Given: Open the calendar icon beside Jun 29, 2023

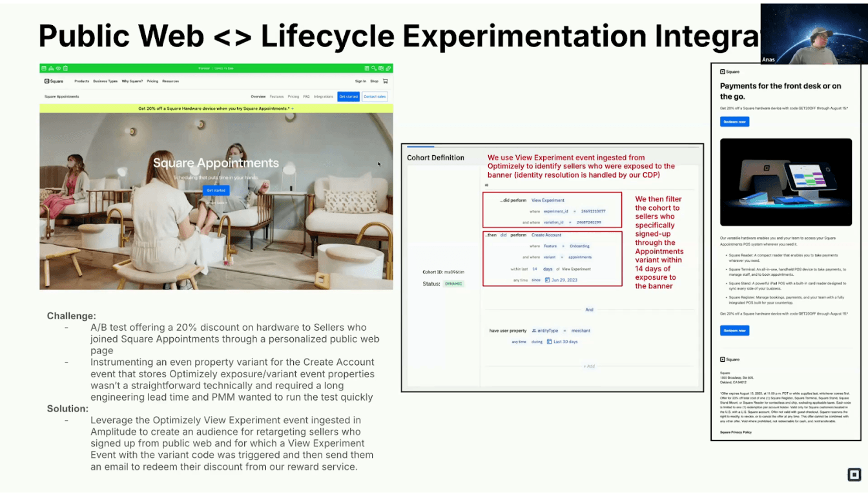Looking at the screenshot, I should [548, 280].
